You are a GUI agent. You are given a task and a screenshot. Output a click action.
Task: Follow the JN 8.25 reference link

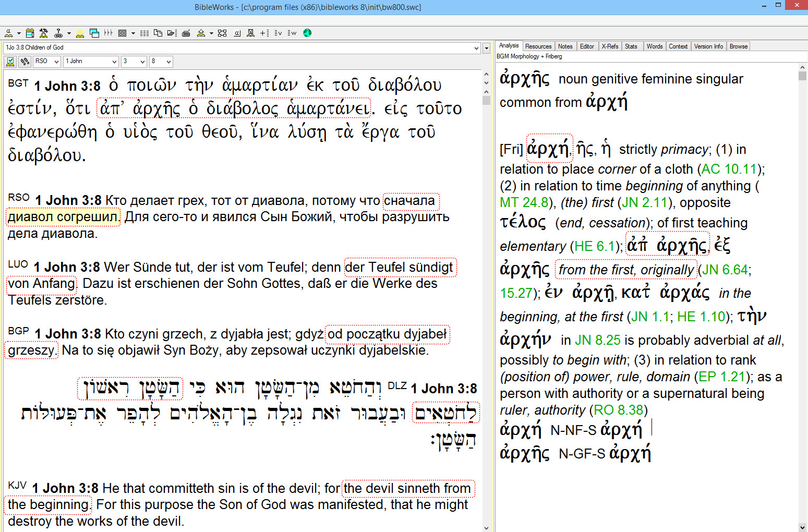pyautogui.click(x=598, y=340)
